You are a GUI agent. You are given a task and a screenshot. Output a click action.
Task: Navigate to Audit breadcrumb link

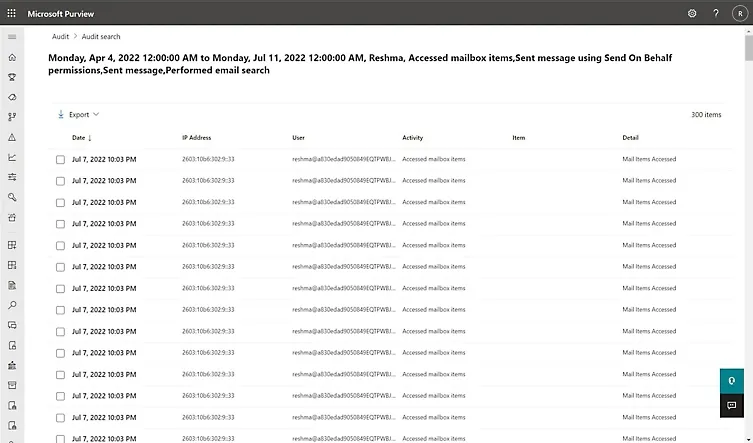(x=61, y=37)
